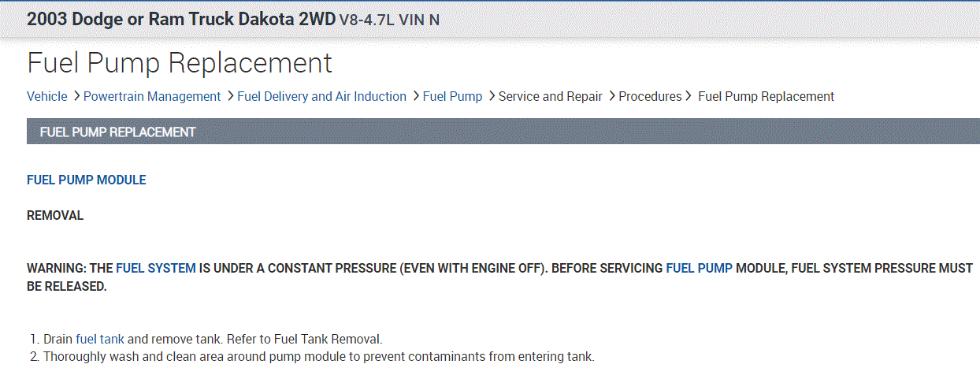Click the chevron before Service and Repair
The image size is (980, 379).
pyautogui.click(x=492, y=96)
